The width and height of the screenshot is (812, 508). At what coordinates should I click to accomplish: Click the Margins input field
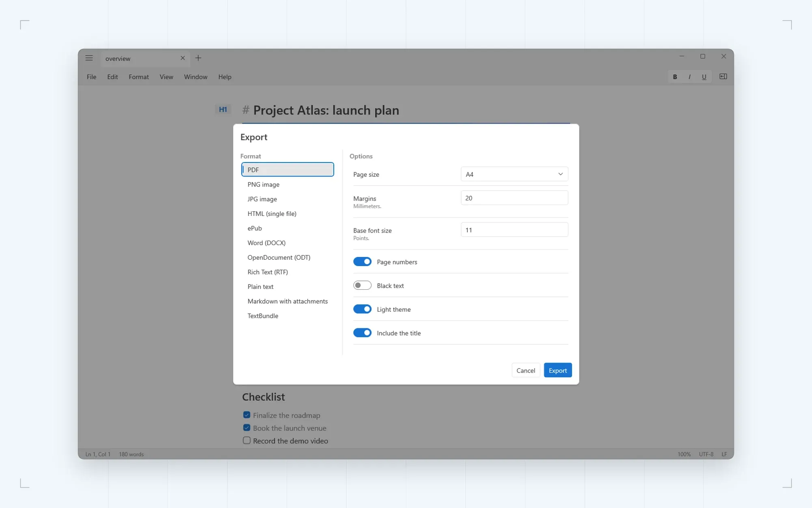[514, 198]
